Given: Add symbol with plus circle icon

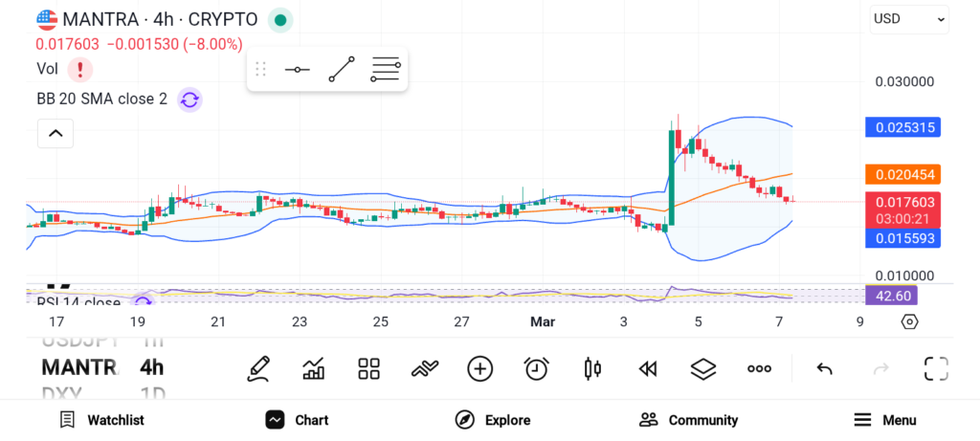Looking at the screenshot, I should [480, 368].
